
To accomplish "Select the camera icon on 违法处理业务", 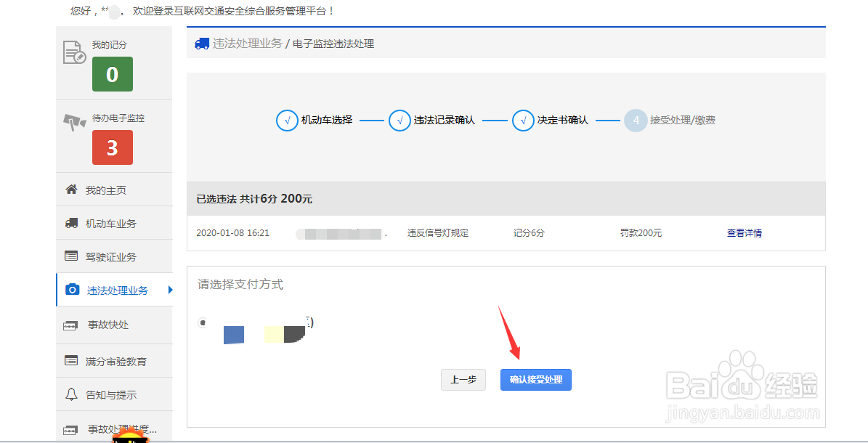I will click(x=72, y=289).
